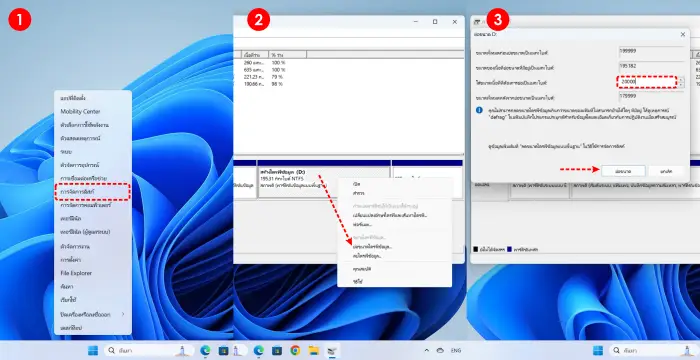
Task: Select the 280 MB volume row with 100 %
Action: 265,63
